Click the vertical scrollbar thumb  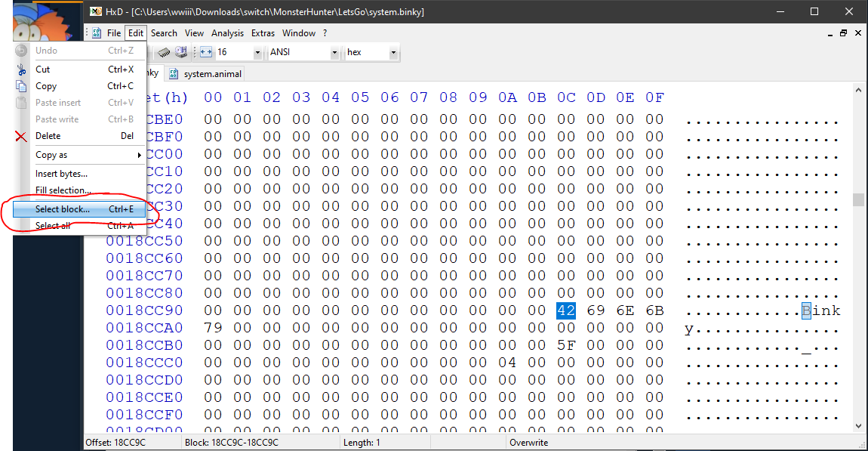click(x=859, y=199)
